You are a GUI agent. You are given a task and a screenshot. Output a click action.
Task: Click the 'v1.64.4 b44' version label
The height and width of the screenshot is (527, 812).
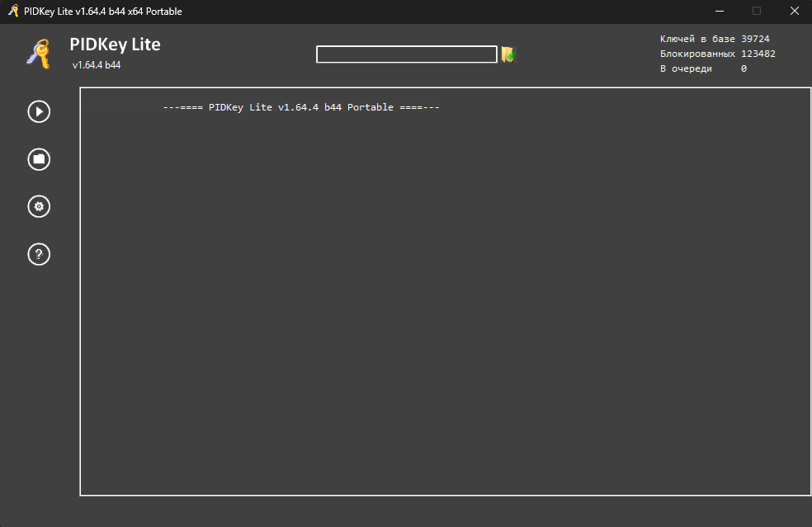[97, 65]
